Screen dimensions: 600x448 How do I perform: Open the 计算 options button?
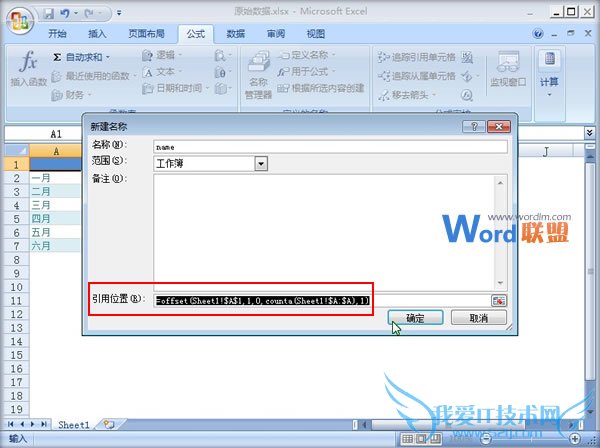[549, 73]
